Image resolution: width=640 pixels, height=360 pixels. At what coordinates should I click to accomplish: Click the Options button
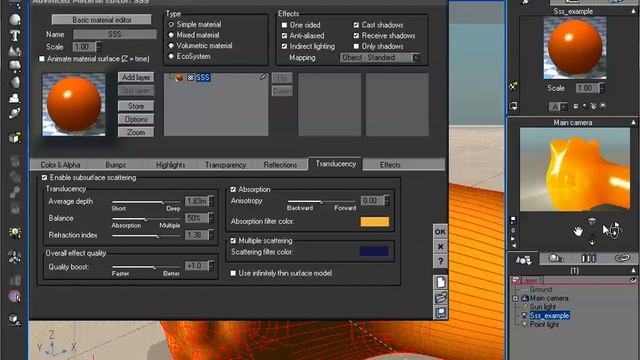pos(136,119)
